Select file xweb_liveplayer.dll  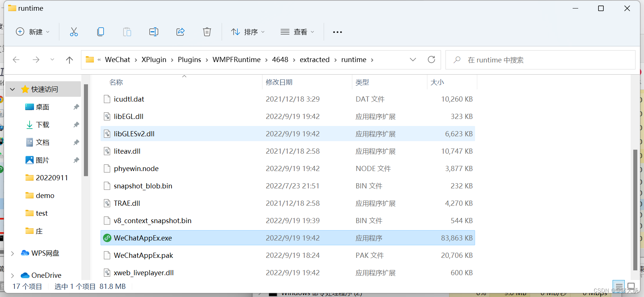(288, 273)
